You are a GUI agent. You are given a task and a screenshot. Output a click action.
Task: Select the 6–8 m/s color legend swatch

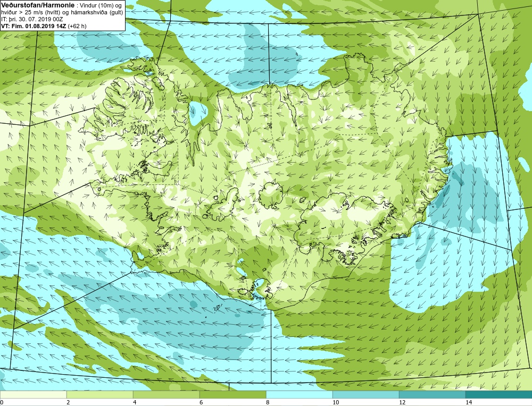(233, 395)
